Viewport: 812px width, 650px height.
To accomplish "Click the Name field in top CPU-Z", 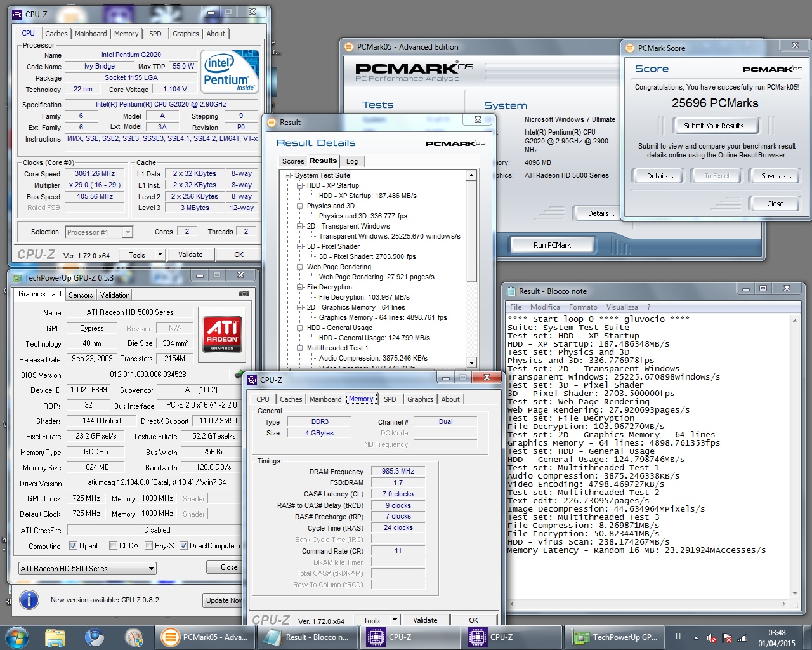I will [131, 55].
